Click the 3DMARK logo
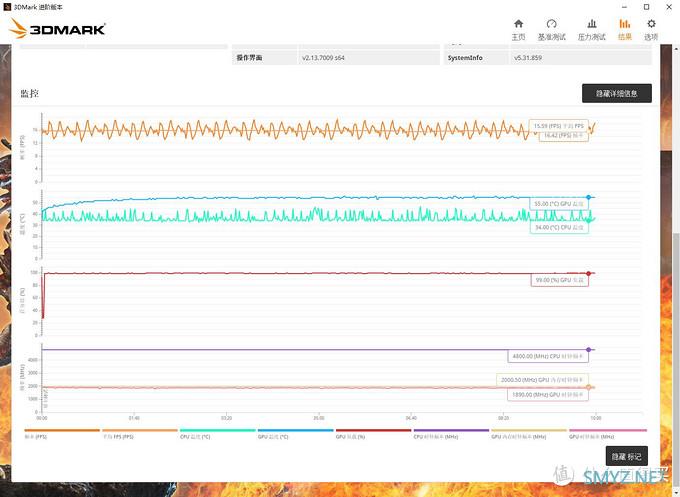 [57, 29]
